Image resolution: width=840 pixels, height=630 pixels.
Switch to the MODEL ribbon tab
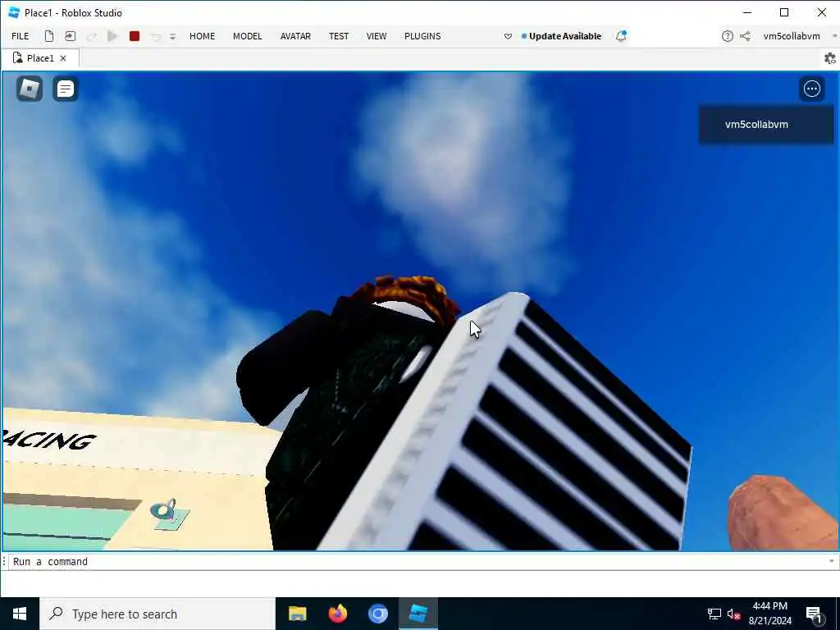tap(248, 36)
